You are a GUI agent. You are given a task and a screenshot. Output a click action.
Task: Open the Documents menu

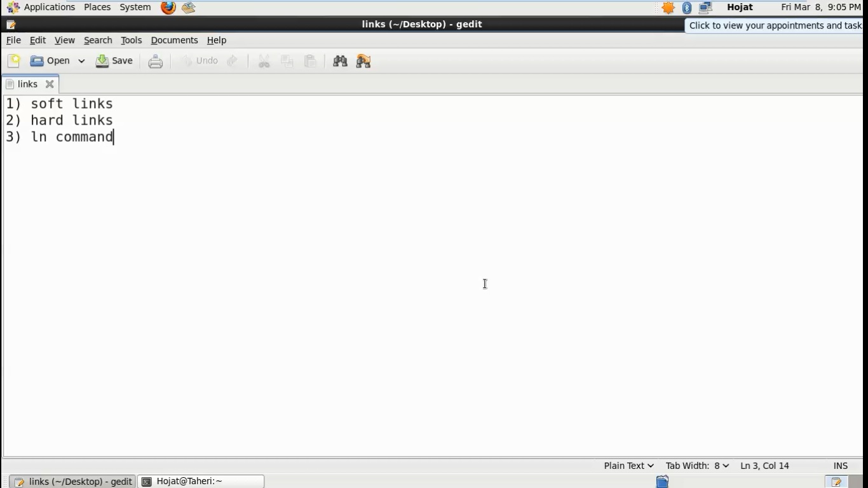click(x=174, y=40)
